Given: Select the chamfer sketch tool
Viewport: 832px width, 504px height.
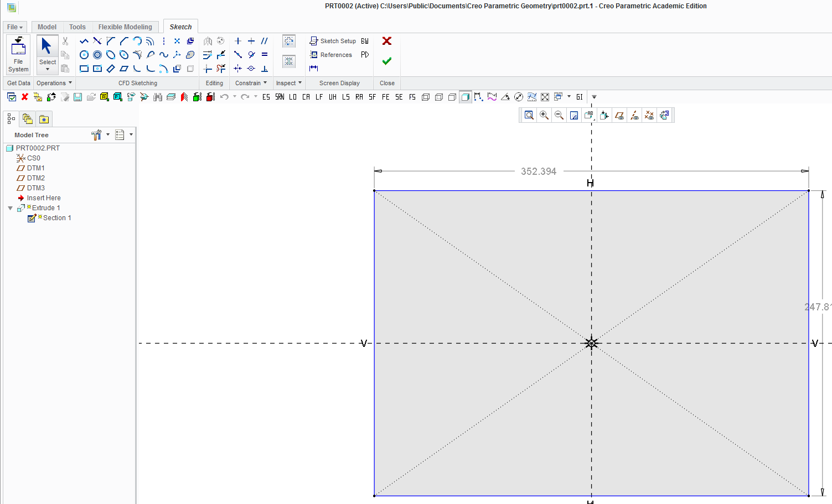Looking at the screenshot, I should point(111,41).
